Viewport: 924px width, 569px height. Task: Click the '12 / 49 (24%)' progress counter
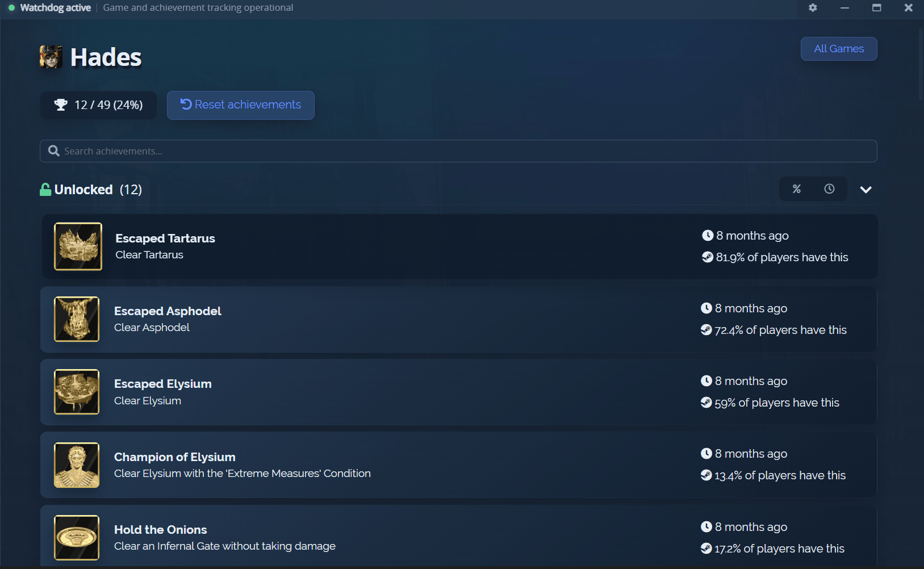tap(98, 105)
